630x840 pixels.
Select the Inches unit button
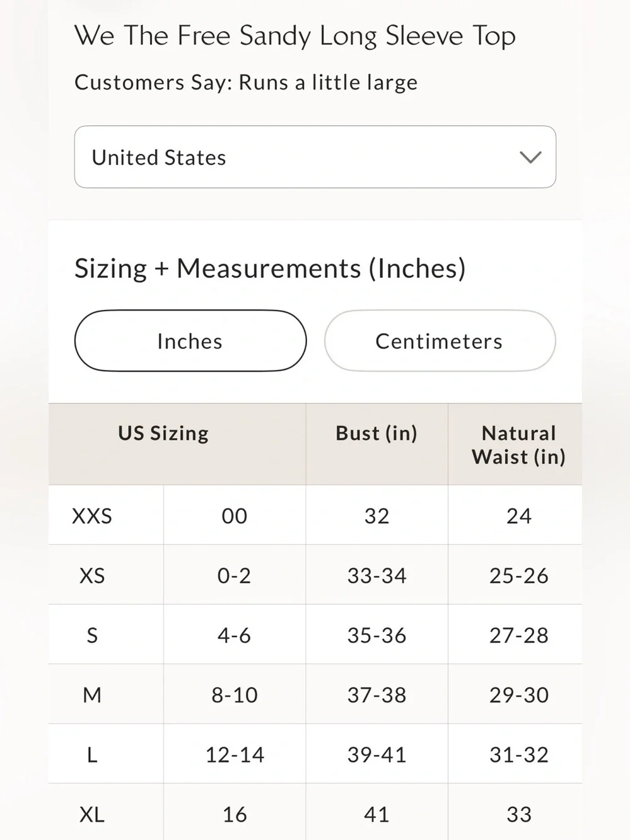pos(190,341)
